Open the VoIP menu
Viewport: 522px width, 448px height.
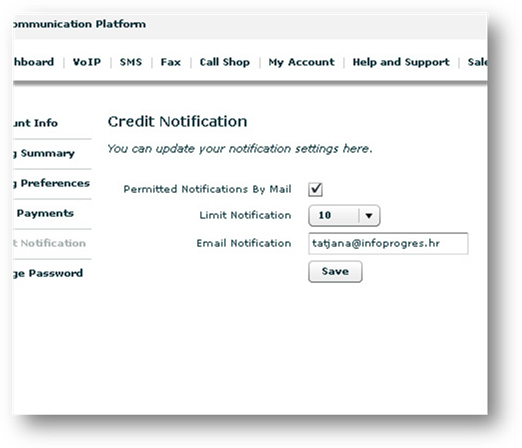click(x=87, y=62)
